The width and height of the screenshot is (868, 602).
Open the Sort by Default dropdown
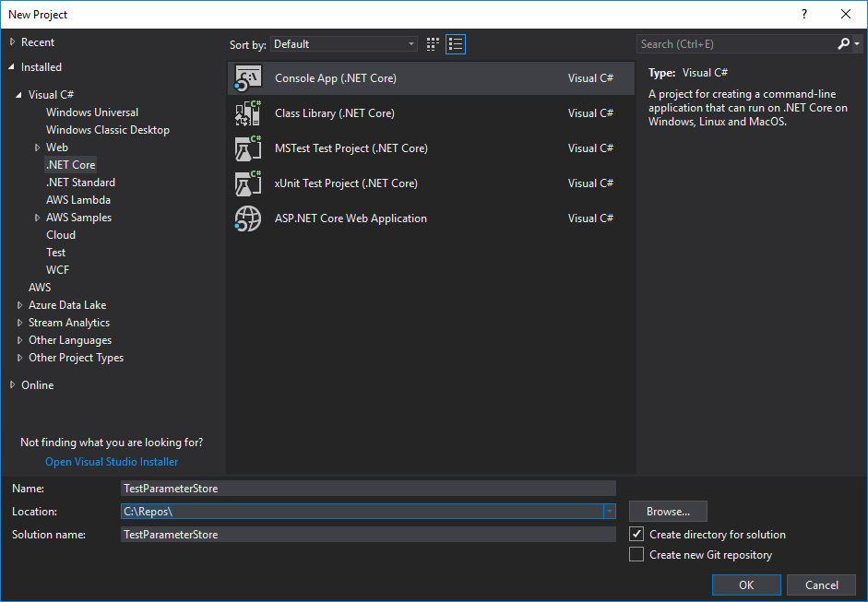coord(344,44)
